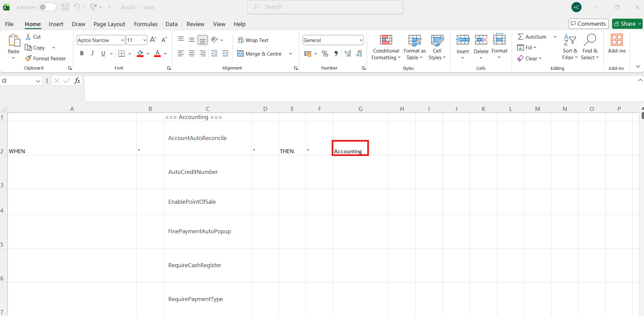Image resolution: width=644 pixels, height=316 pixels.
Task: Apply the red font colour swatch
Action: [x=157, y=54]
